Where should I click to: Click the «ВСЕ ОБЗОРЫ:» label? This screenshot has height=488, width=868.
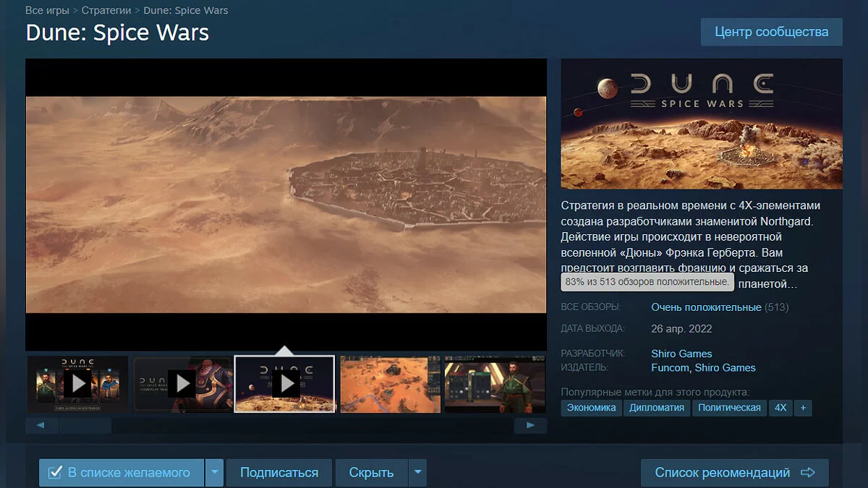tap(592, 307)
